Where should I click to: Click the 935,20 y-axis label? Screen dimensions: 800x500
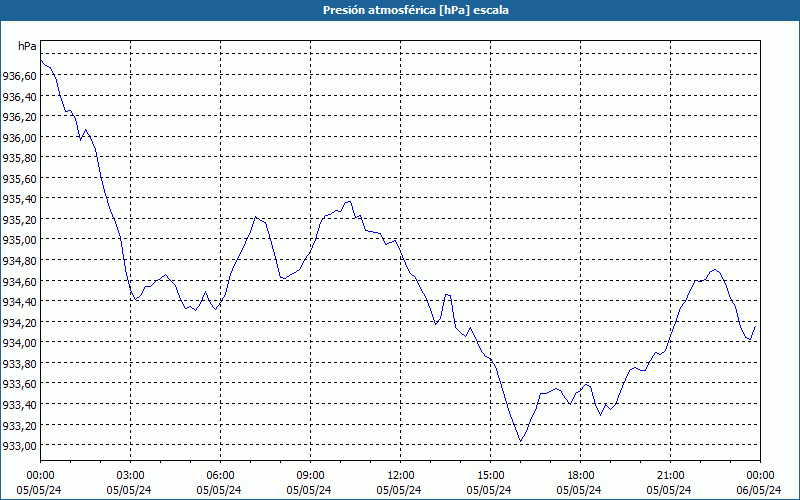tap(19, 219)
